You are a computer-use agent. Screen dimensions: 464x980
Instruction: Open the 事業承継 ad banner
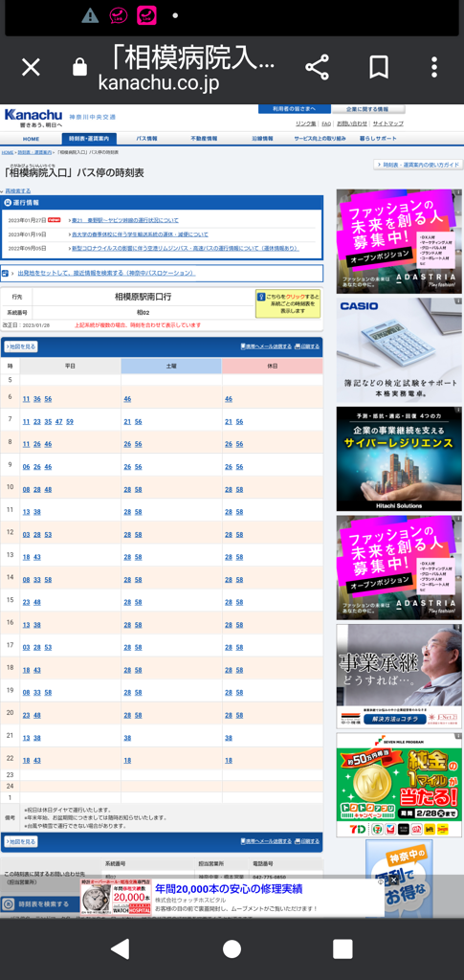[x=399, y=677]
